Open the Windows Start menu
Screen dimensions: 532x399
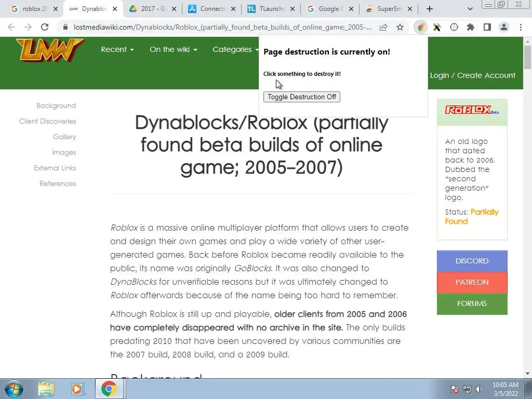(14, 389)
